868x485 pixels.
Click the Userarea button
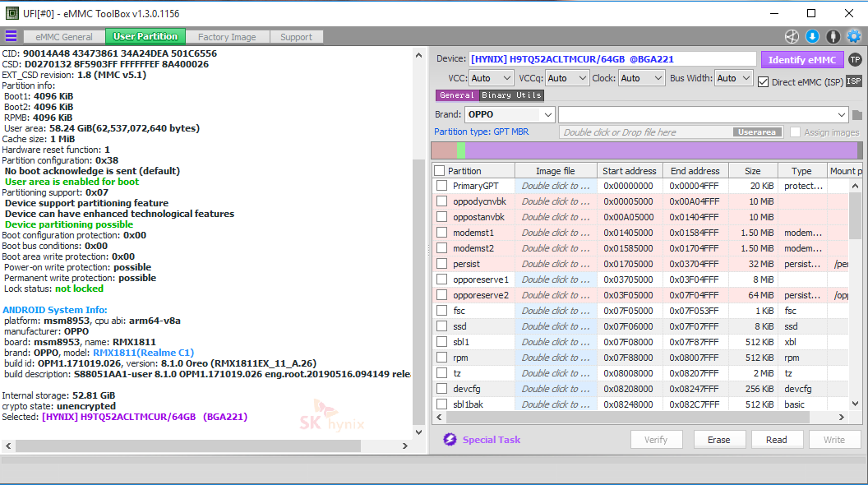click(x=757, y=132)
